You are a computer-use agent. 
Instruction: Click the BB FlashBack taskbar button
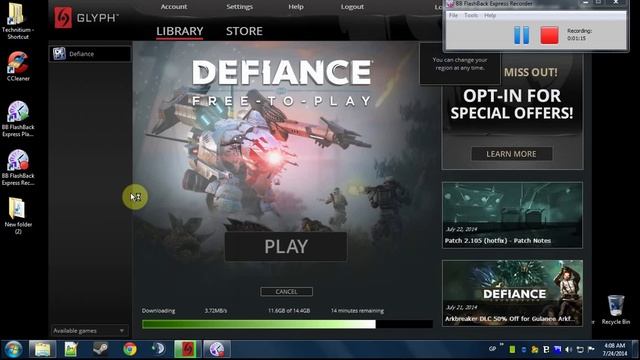[x=217, y=349]
